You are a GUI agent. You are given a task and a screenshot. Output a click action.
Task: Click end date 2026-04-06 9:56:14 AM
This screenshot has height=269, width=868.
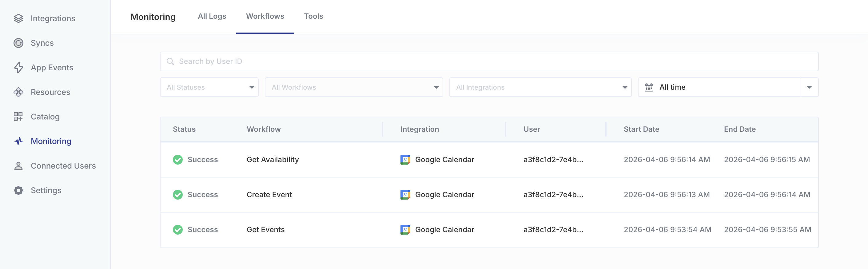tap(767, 195)
